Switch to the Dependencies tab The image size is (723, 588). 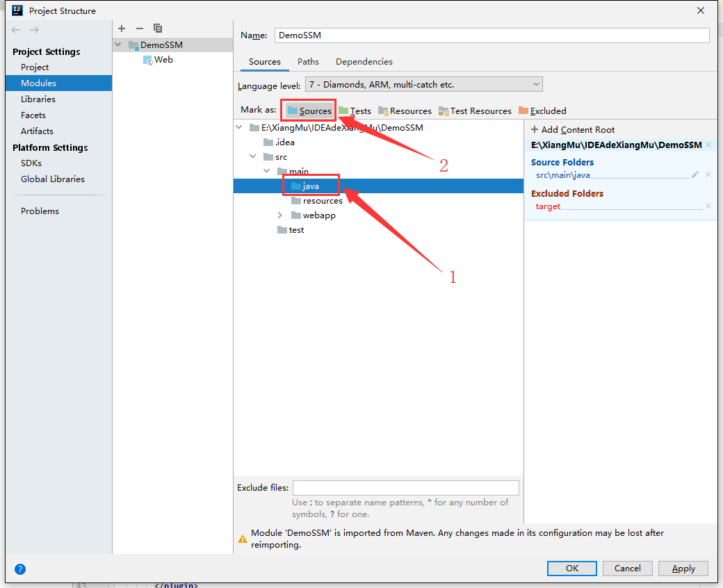click(x=364, y=62)
